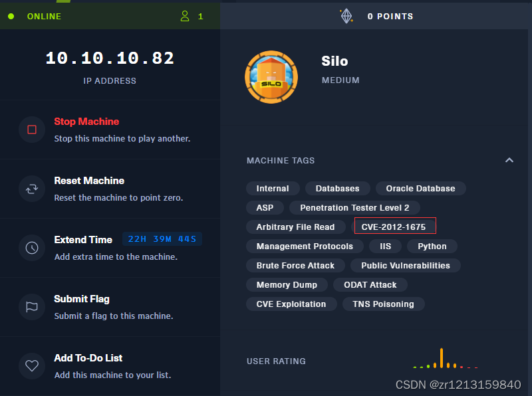Click the green online status dot
The height and width of the screenshot is (396, 532).
[x=11, y=16]
